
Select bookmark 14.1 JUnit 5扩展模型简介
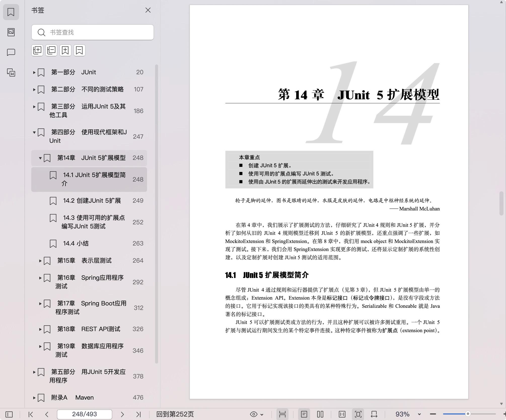[x=89, y=179]
